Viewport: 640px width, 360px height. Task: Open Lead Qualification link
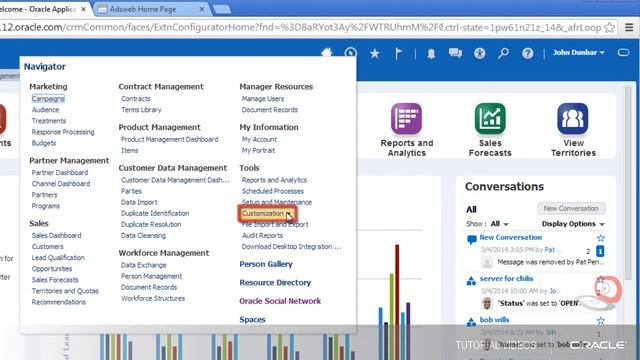58,258
